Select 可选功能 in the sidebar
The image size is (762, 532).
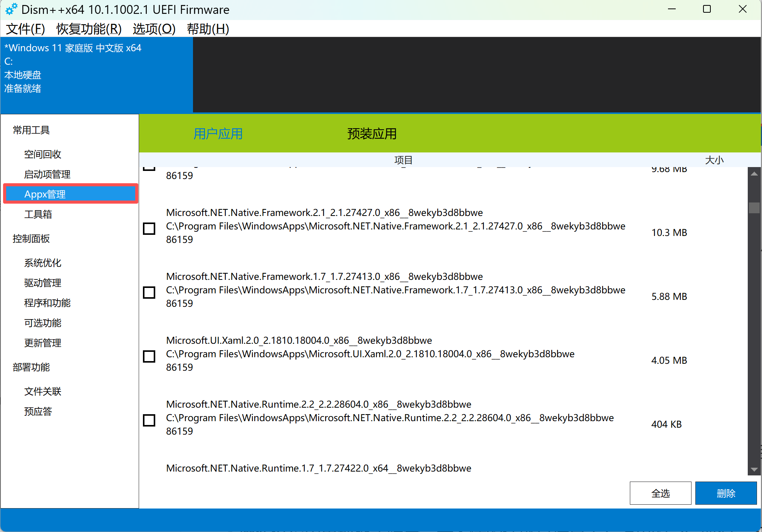point(43,323)
